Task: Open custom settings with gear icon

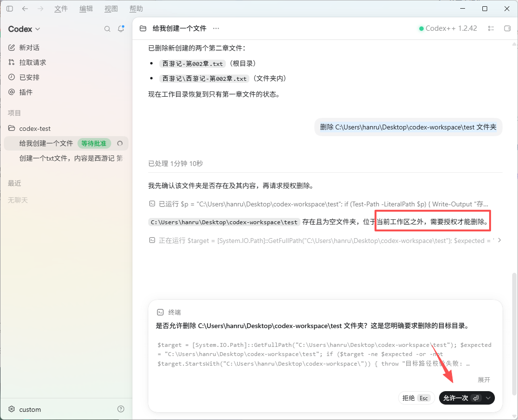Action: coord(25,409)
